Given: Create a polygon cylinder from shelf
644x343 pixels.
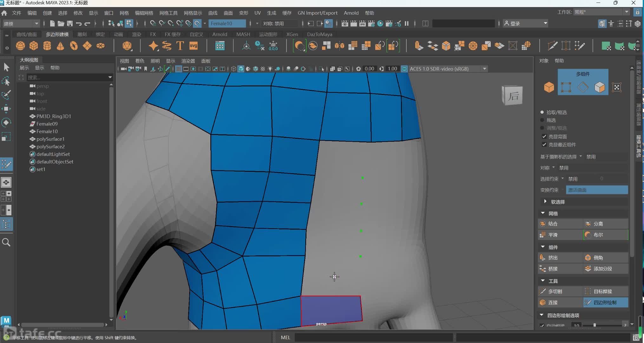Looking at the screenshot, I should (x=47, y=46).
